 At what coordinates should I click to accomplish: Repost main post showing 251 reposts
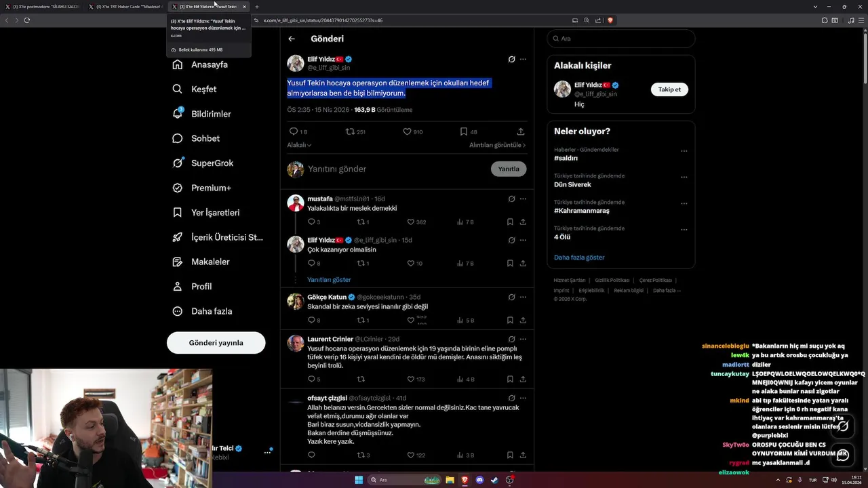click(355, 131)
